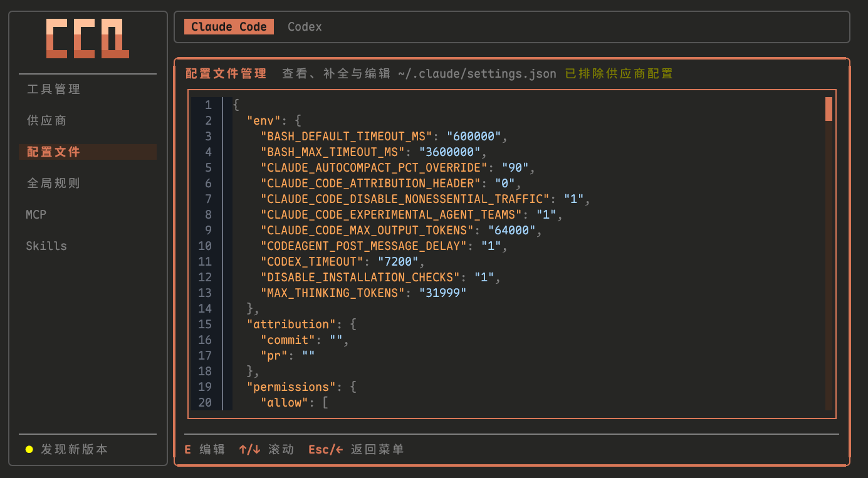
Task: Click the up/down scroll arrows hint
Action: [249, 449]
